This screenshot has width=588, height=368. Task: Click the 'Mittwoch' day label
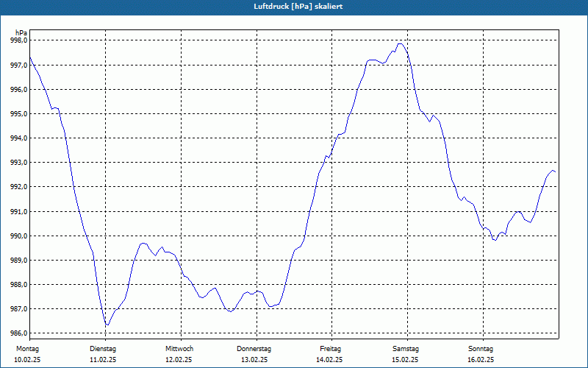(179, 349)
